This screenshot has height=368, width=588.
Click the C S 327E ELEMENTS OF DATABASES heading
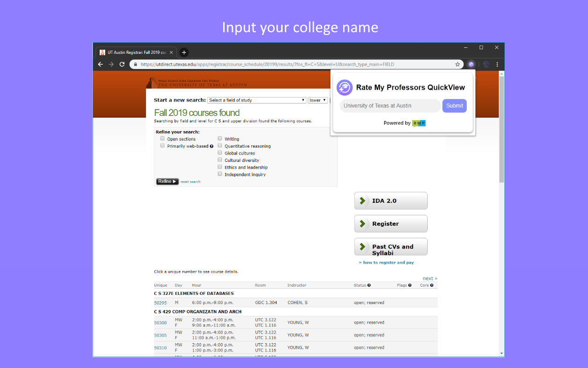point(194,293)
